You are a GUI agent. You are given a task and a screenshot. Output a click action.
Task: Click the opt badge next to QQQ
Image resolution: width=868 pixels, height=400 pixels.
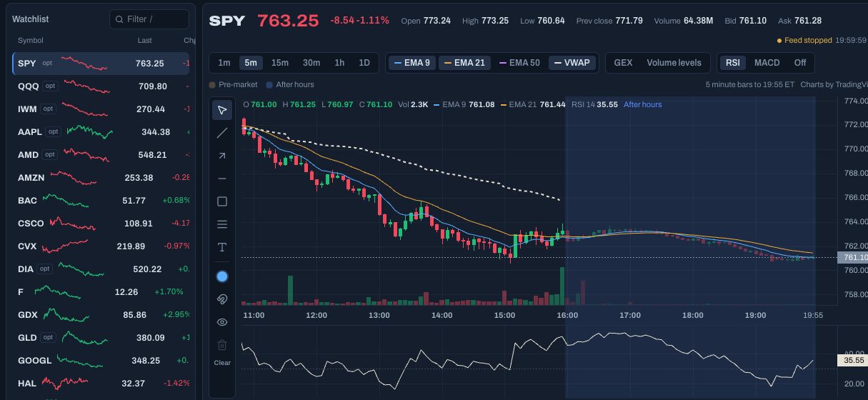50,86
